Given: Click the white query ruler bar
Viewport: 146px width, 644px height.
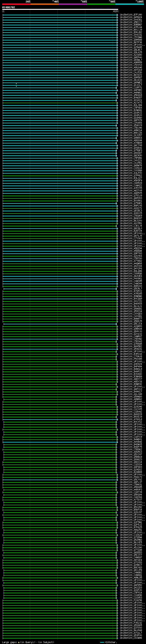Looking at the screenshot, I should click(x=60, y=10).
